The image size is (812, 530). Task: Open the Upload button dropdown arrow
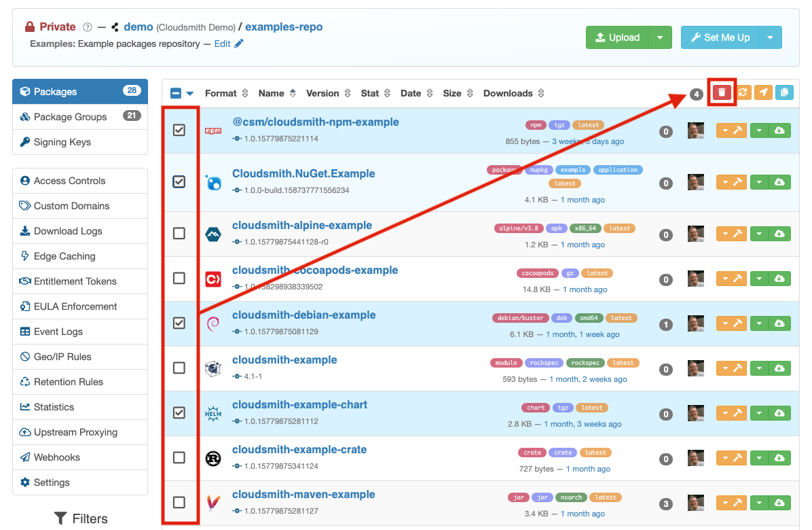[660, 37]
